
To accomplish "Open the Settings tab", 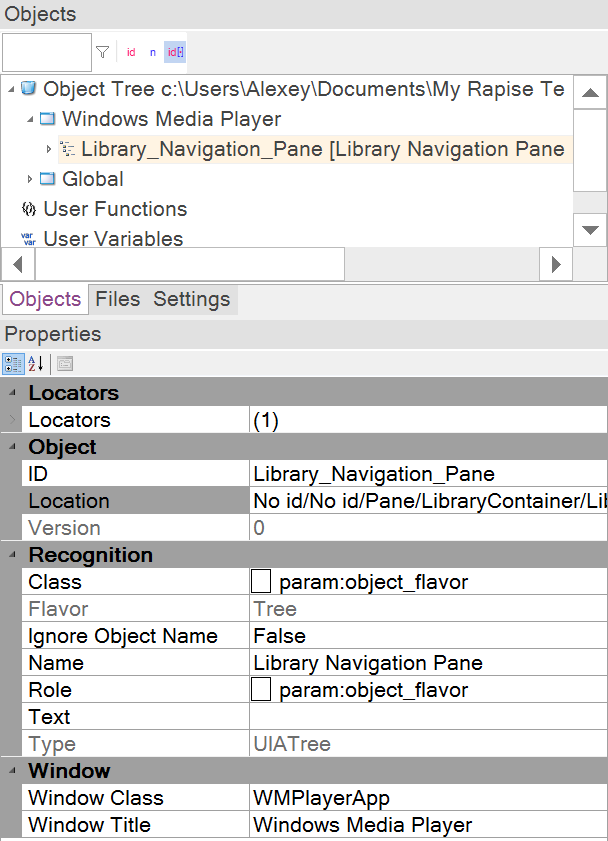I will pyautogui.click(x=191, y=299).
